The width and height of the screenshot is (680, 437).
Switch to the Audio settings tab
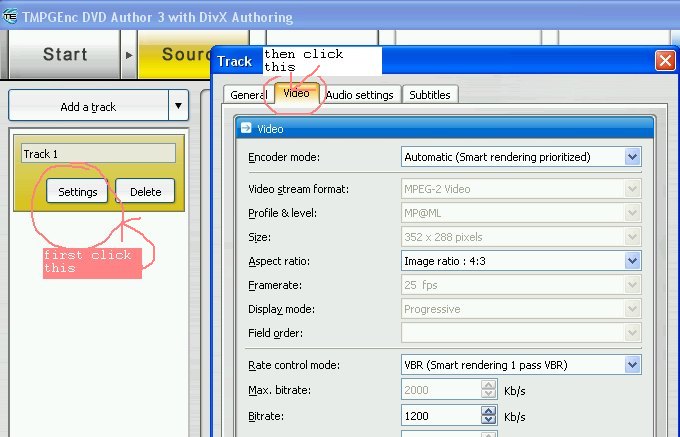[x=360, y=95]
